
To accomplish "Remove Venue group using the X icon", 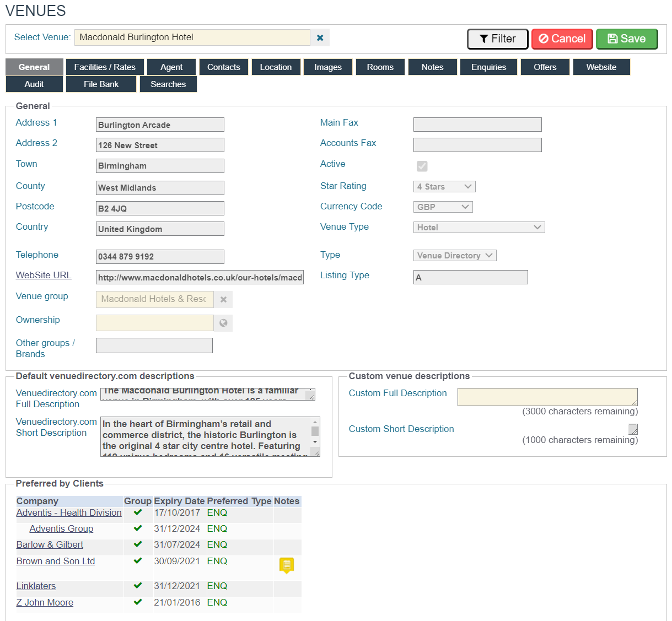I will [223, 299].
